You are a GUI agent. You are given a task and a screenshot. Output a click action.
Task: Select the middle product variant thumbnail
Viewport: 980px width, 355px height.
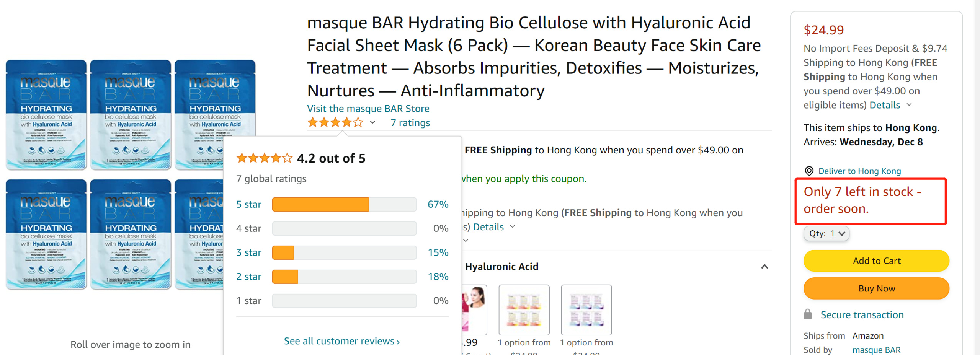[524, 310]
